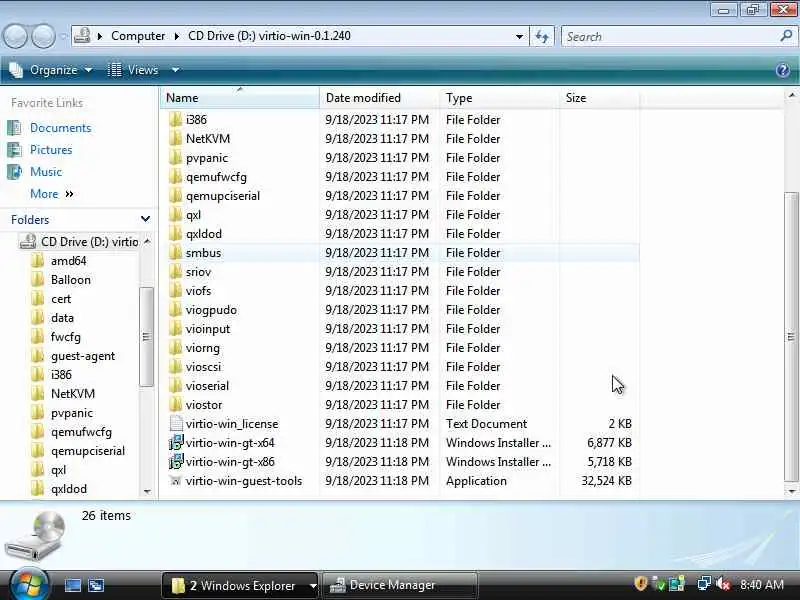Click Folders tree scrollbar up arrow

tap(147, 241)
